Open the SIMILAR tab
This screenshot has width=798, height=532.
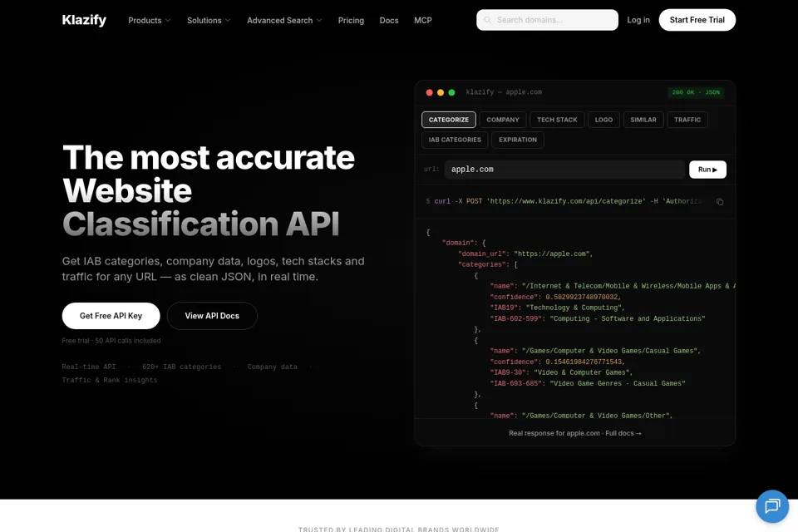click(643, 120)
